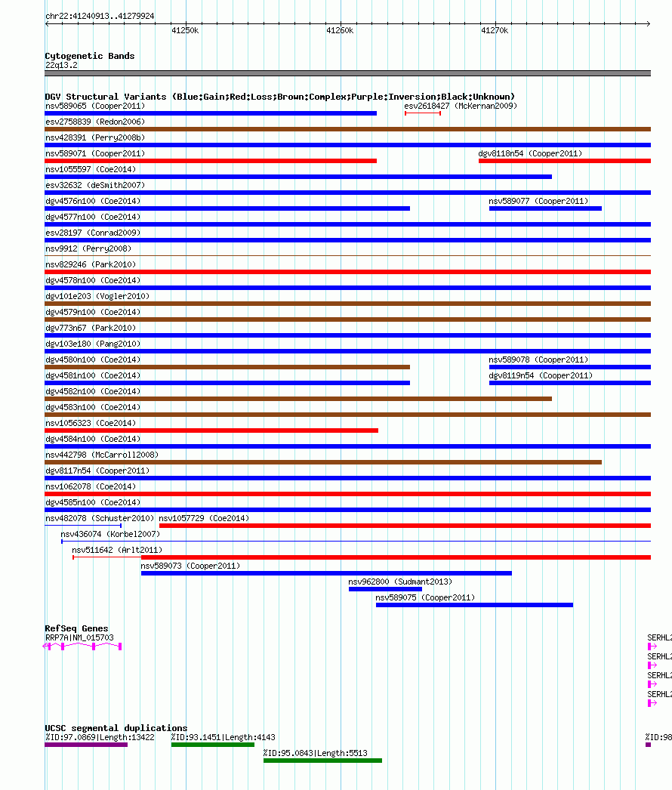Select dgv4577n100 (Coe2014) label
The height and width of the screenshot is (790, 672).
[93, 218]
